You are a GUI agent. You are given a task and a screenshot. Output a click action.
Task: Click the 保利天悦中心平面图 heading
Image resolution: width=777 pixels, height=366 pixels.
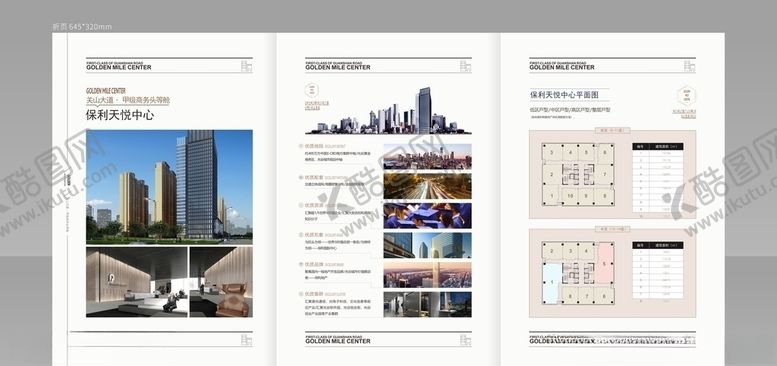coord(564,94)
